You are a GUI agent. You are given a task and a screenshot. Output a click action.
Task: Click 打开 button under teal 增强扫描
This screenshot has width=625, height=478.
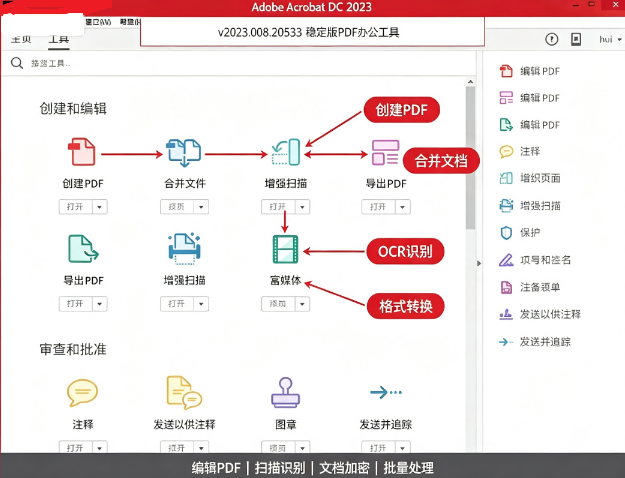278,207
